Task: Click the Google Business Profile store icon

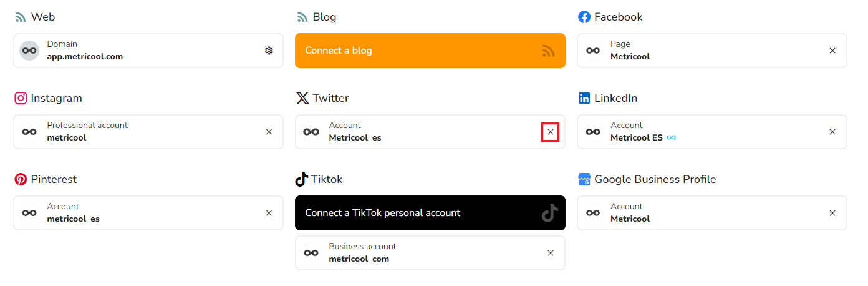Action: click(x=584, y=179)
